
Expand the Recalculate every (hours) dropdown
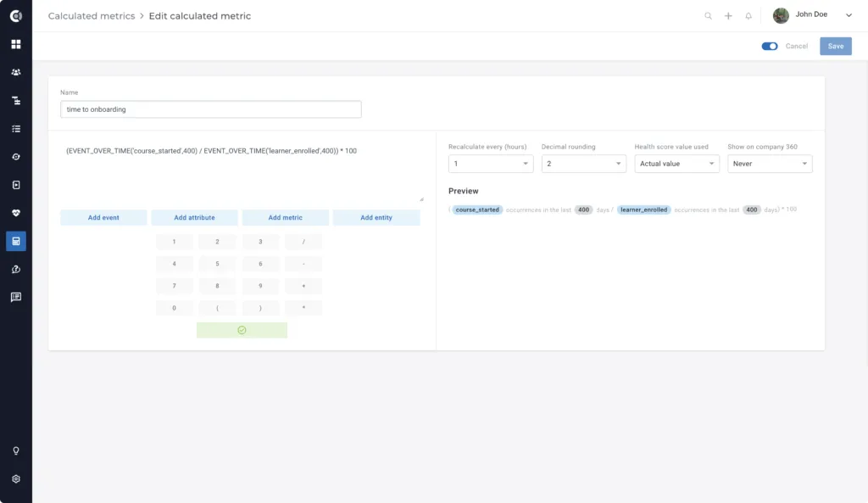pyautogui.click(x=491, y=164)
